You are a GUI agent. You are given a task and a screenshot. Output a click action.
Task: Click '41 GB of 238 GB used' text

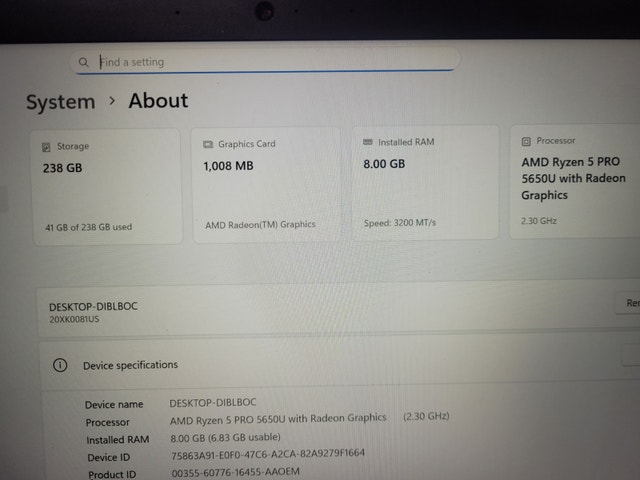[89, 227]
